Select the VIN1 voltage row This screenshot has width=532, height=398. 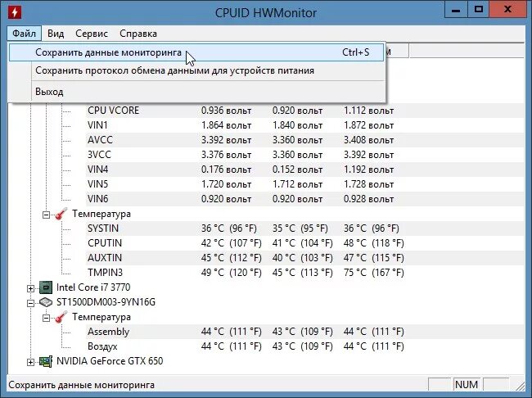(x=304, y=125)
